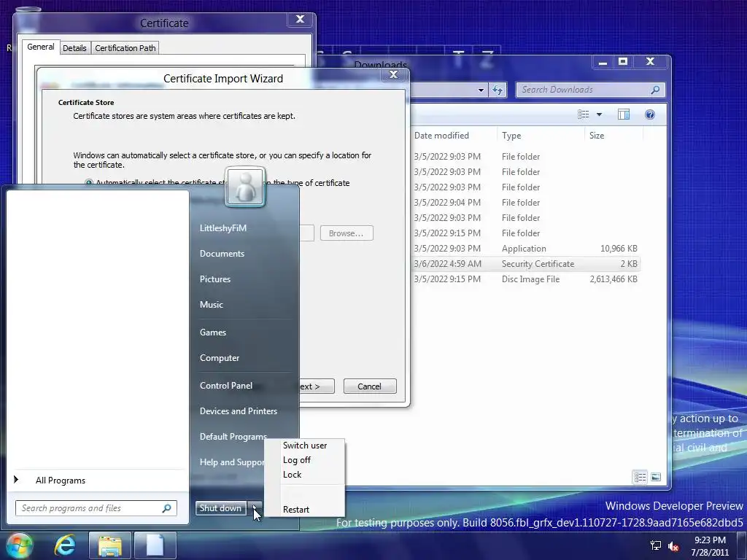747x560 pixels.
Task: Click the clock showing 9:23 PM
Action: [x=710, y=540]
